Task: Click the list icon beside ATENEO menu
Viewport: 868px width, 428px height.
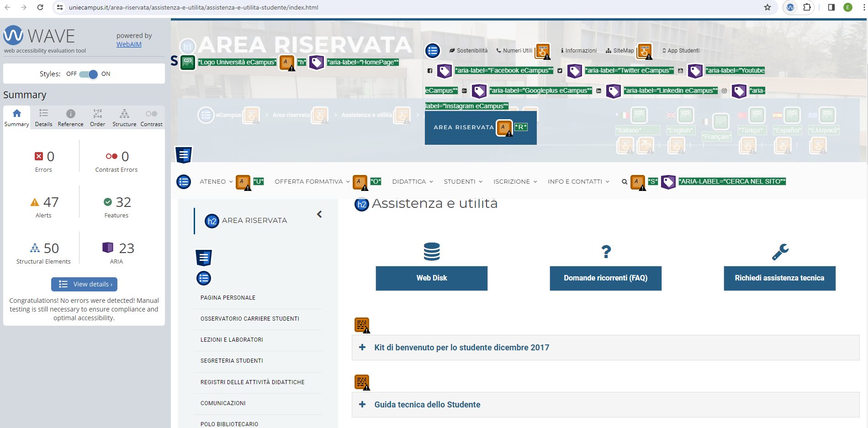Action: 184,182
